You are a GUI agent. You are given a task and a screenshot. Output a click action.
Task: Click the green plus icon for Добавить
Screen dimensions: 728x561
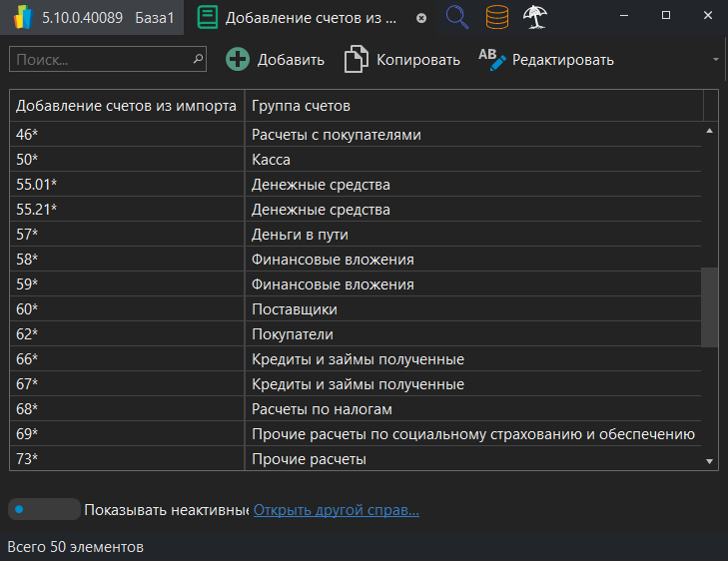click(238, 60)
